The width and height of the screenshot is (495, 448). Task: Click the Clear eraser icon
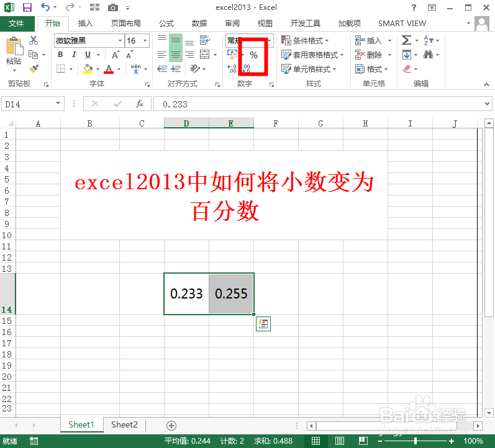point(407,68)
